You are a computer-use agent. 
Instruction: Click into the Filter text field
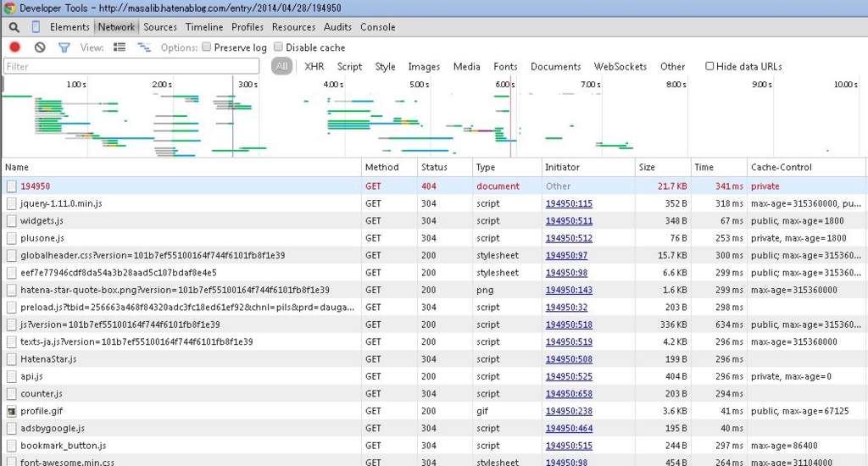point(131,66)
